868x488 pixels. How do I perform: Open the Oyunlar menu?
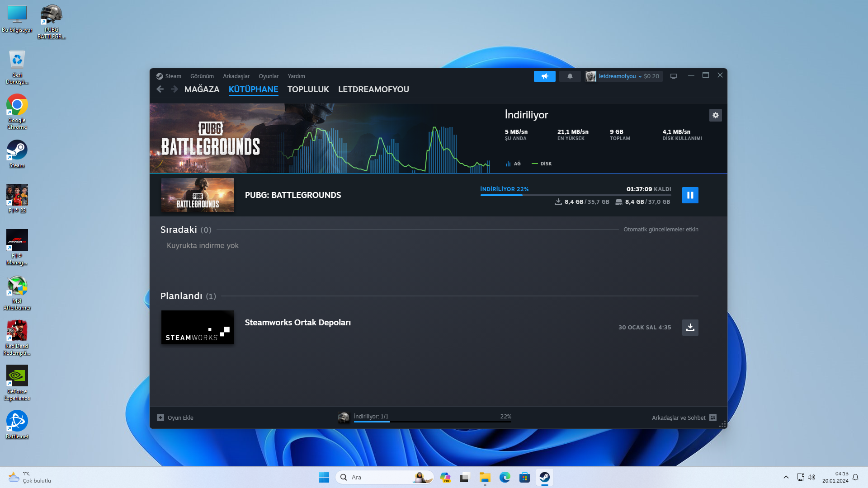[268, 76]
